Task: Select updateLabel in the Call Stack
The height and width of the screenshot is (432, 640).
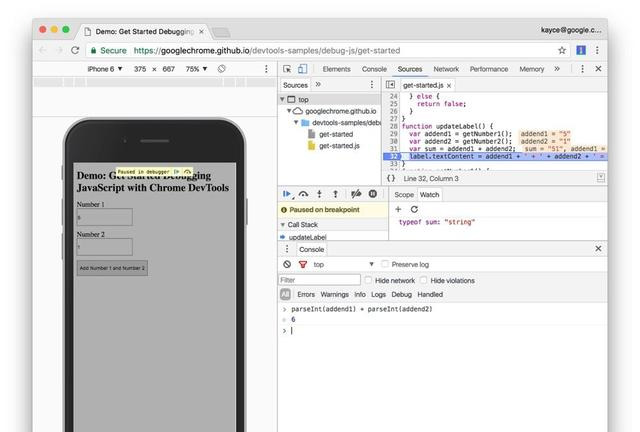Action: click(x=307, y=237)
